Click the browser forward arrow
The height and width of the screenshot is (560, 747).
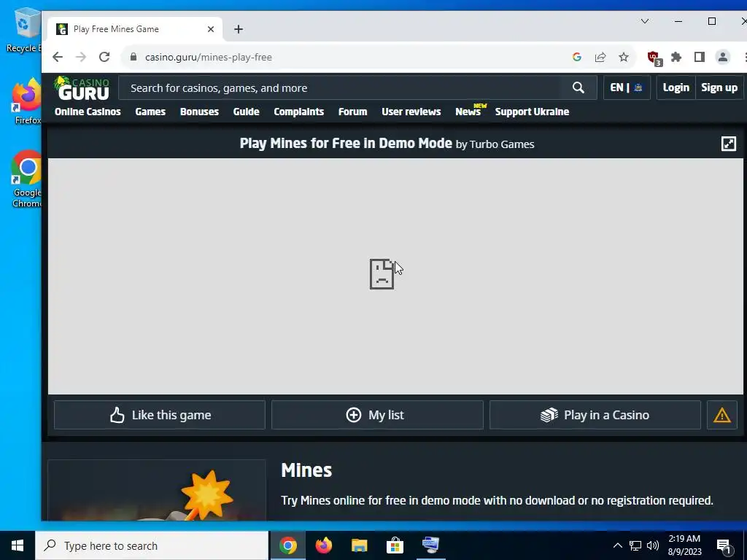point(81,57)
